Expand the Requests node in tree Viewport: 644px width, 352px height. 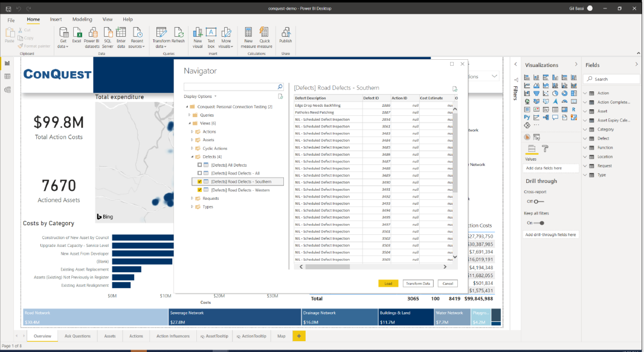192,198
